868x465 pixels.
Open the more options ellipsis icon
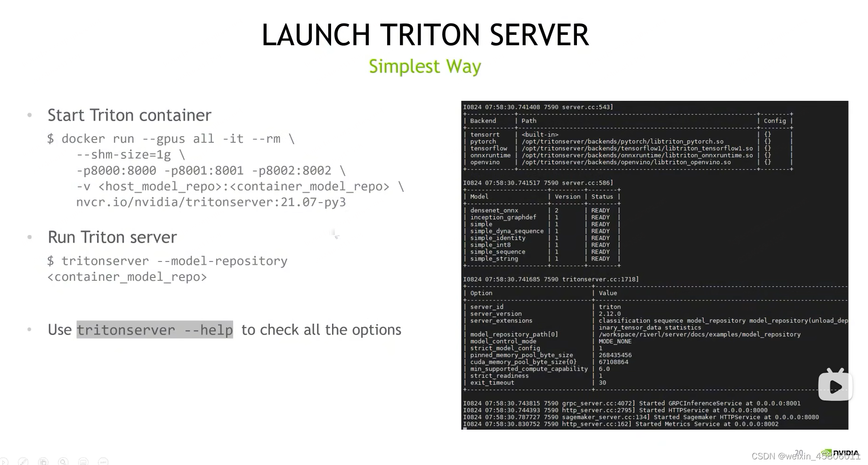pos(103,461)
